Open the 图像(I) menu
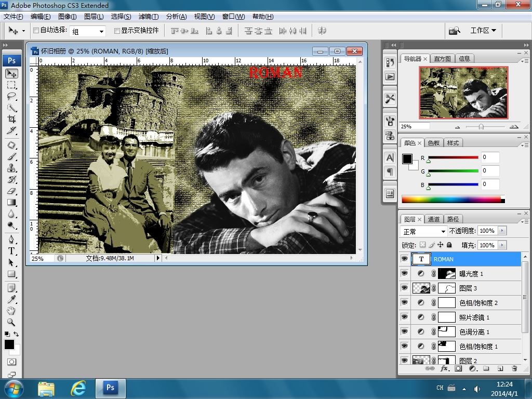 [67, 17]
